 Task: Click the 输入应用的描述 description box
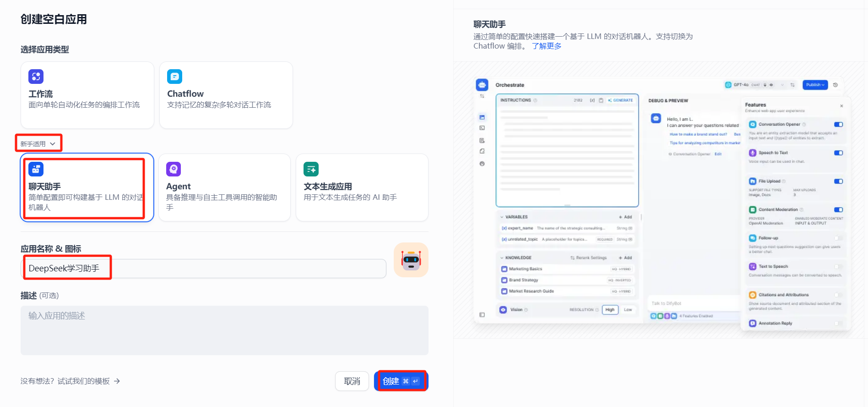point(224,330)
